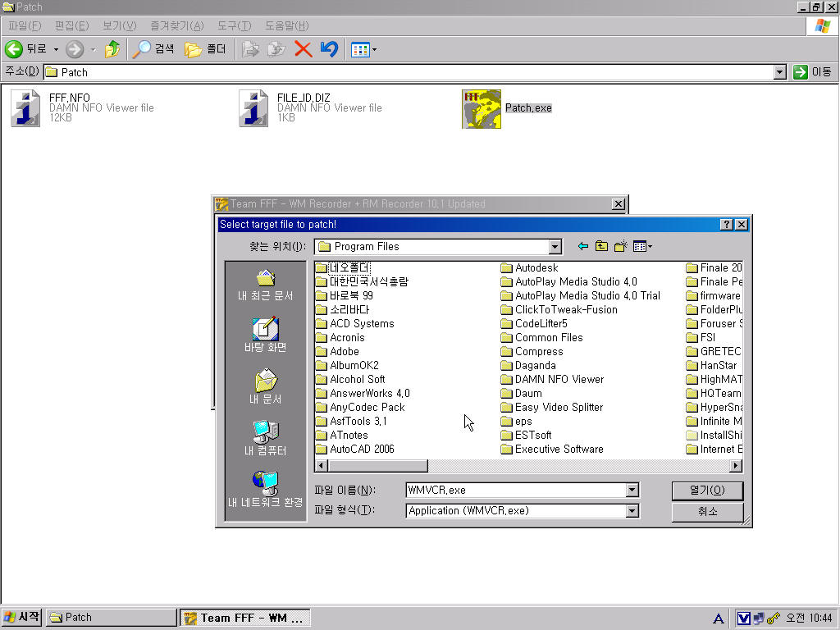Expand the Forward button history dropdown arrow
Viewport: 840px width, 630px height.
[94, 49]
